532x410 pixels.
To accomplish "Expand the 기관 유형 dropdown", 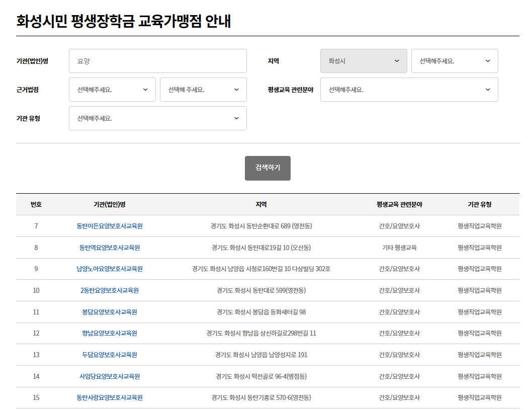I will click(157, 118).
